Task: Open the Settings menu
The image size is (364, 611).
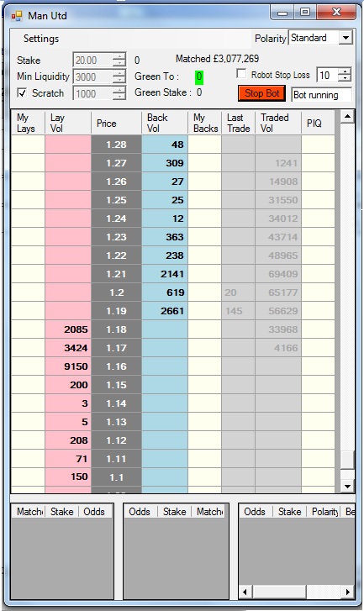Action: point(41,39)
